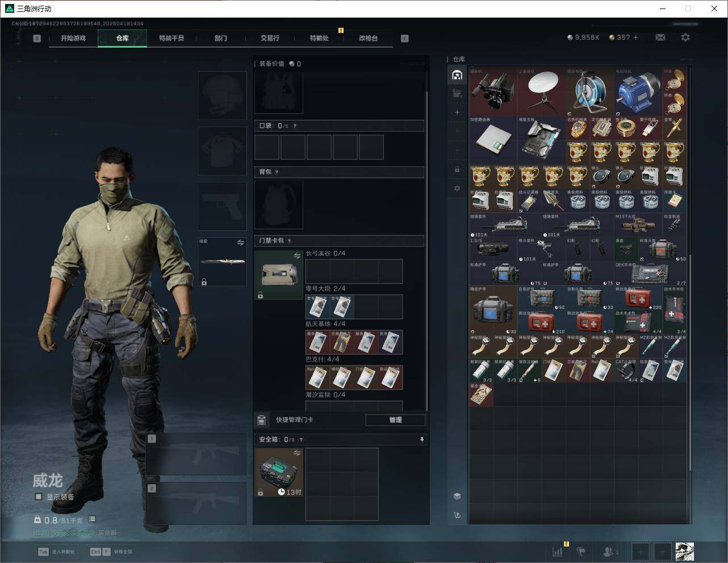Add premium currency with the plus button

[635, 37]
